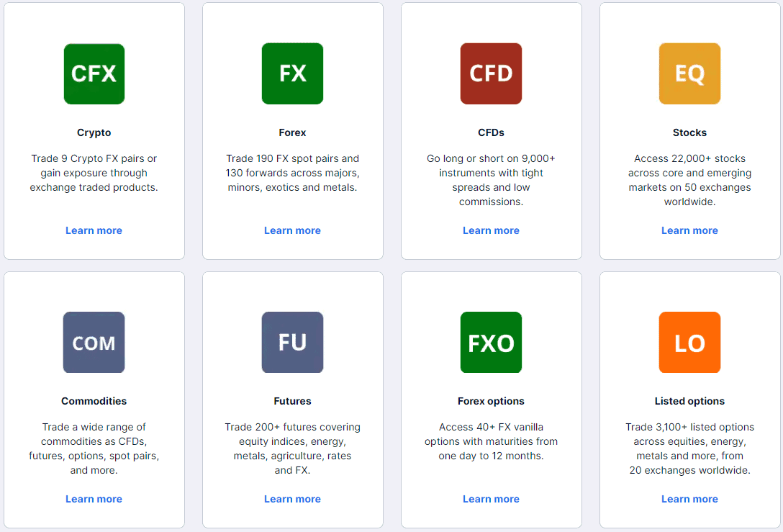Click the orange LO listed options icon

coord(689,343)
